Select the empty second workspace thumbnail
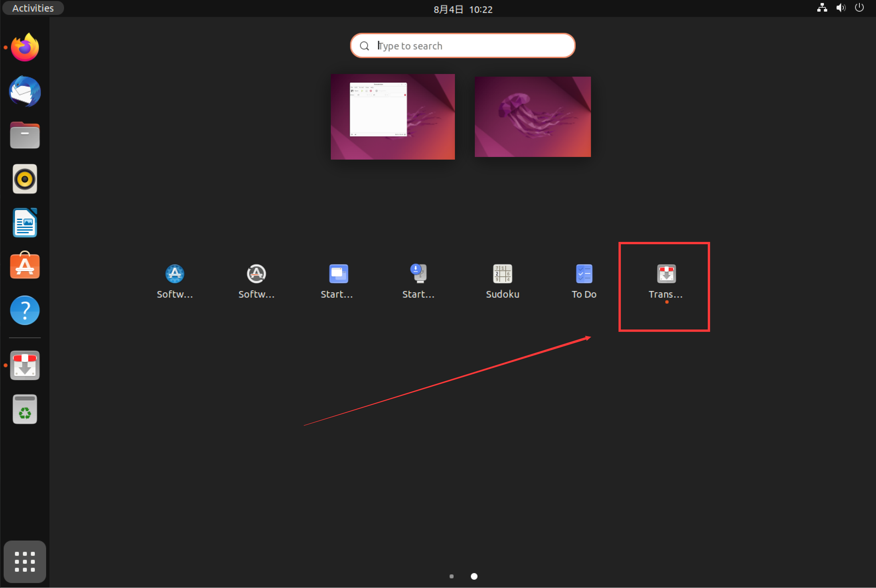 click(x=533, y=116)
